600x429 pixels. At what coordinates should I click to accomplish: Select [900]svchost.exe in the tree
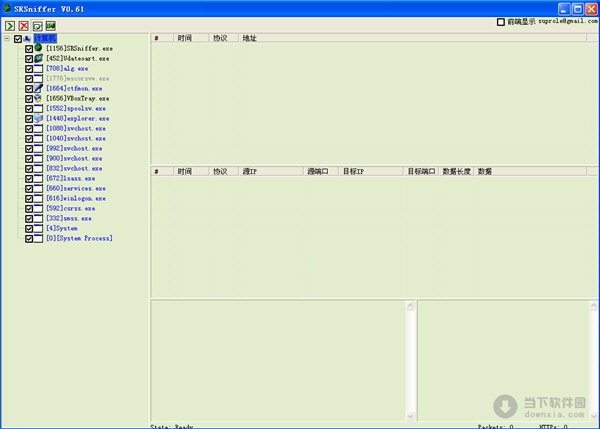pyautogui.click(x=74, y=158)
